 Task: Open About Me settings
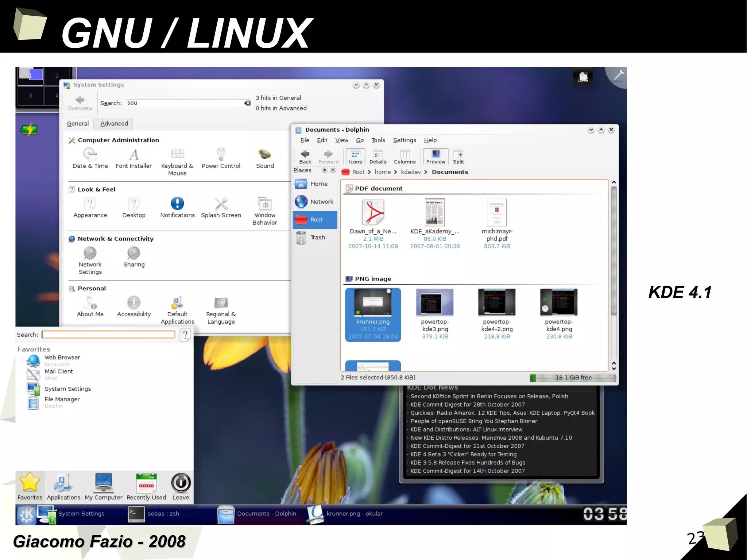pyautogui.click(x=90, y=306)
